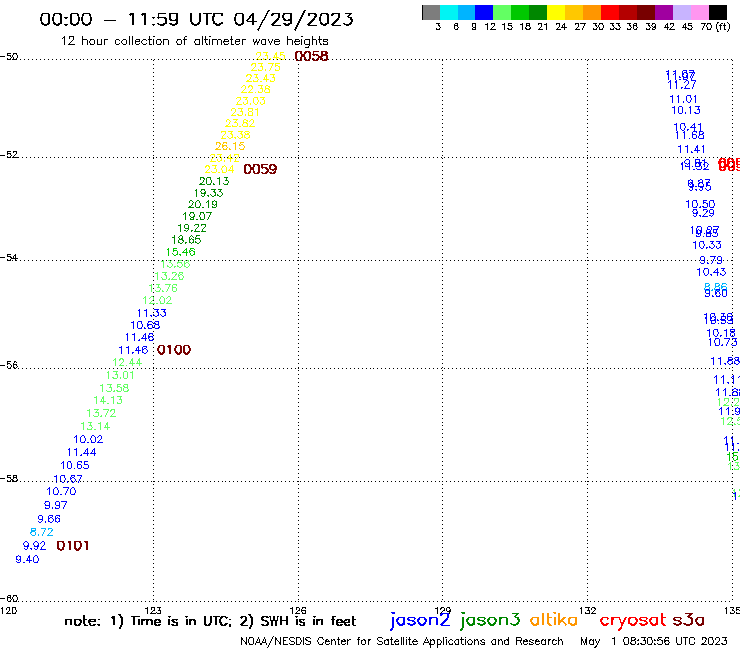Click the s3a satellite label
740x650 pixels.
pos(688,620)
